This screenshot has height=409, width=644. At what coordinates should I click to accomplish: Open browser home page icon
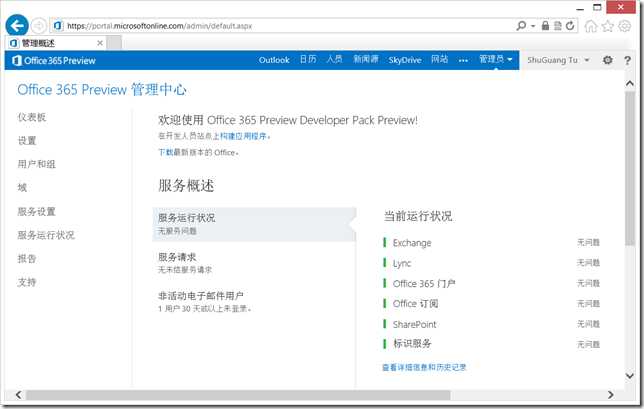pos(591,26)
